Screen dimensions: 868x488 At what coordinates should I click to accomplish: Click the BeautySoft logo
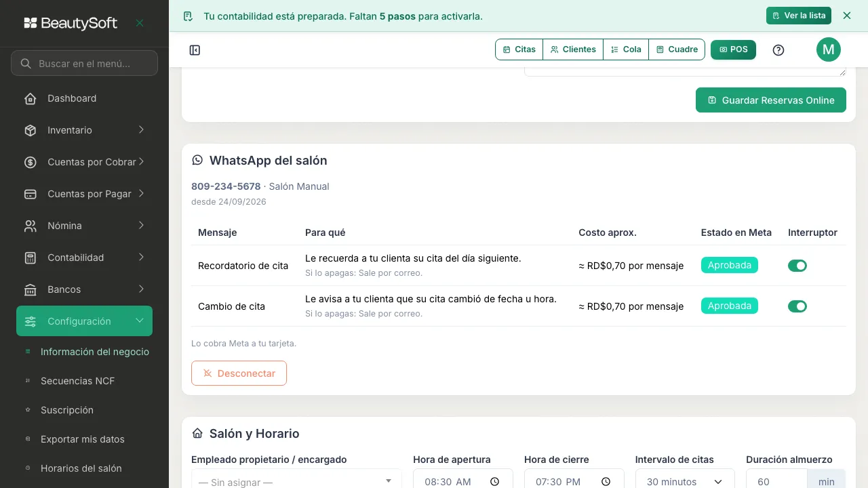click(71, 23)
